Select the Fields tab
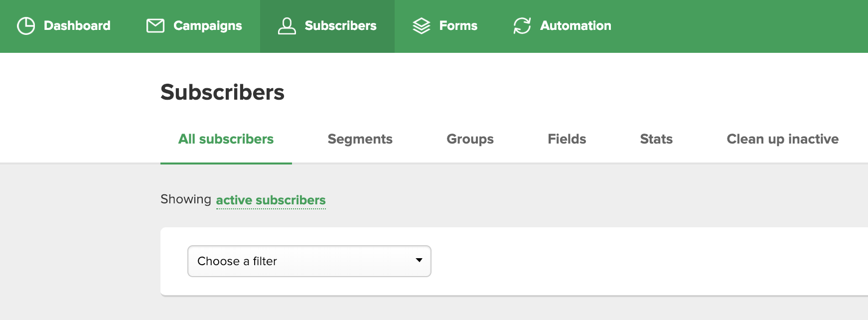This screenshot has width=868, height=320. [x=567, y=139]
